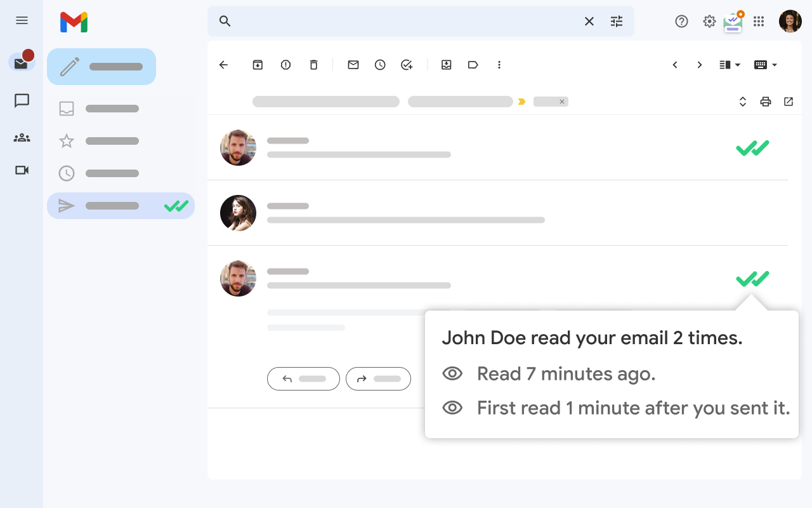
Task: Reply to the last message
Action: (303, 378)
